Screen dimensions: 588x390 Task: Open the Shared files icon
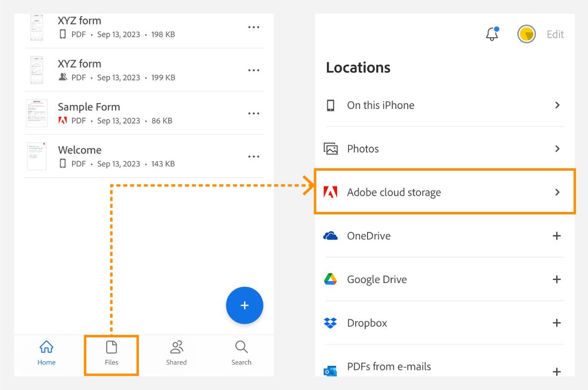tap(176, 347)
